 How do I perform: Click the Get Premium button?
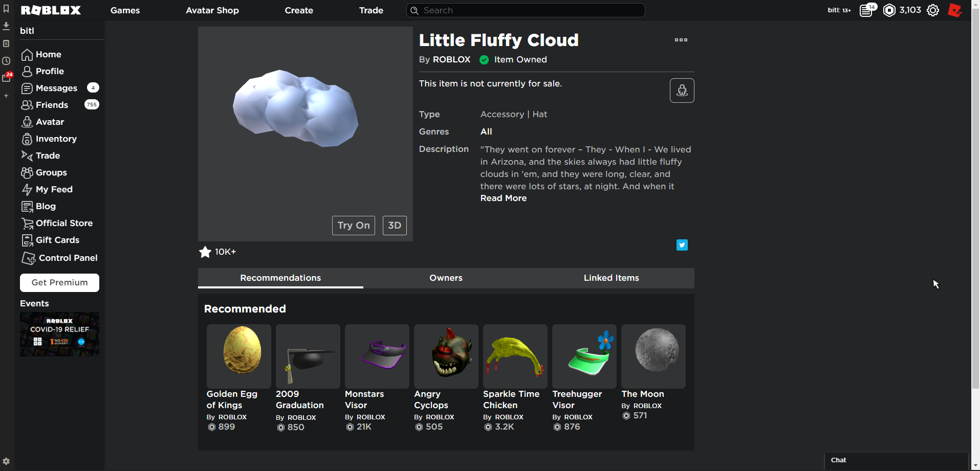(x=59, y=282)
